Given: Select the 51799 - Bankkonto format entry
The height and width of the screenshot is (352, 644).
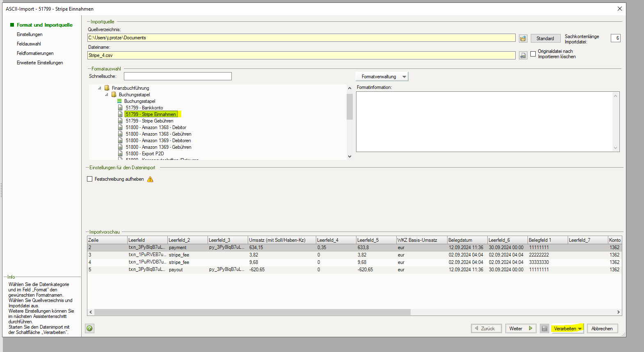Looking at the screenshot, I should coord(144,108).
